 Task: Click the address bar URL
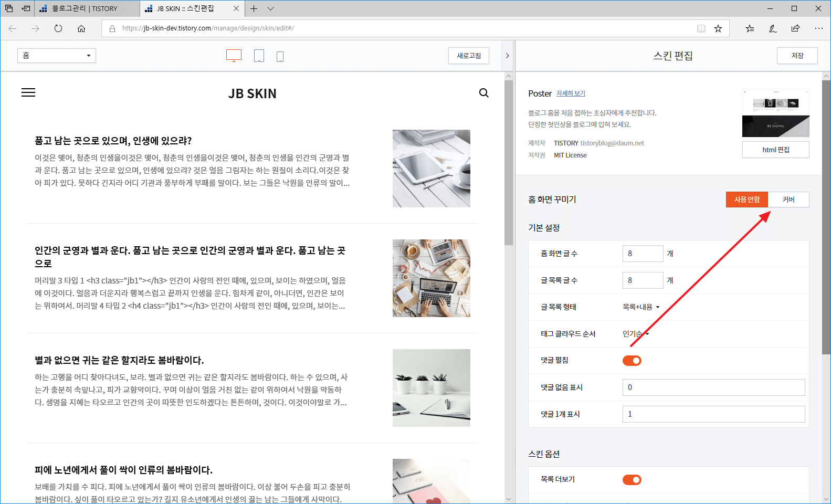208,28
